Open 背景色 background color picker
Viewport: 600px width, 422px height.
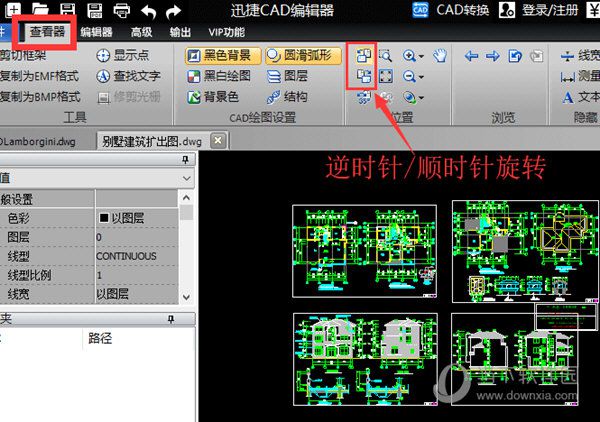213,97
